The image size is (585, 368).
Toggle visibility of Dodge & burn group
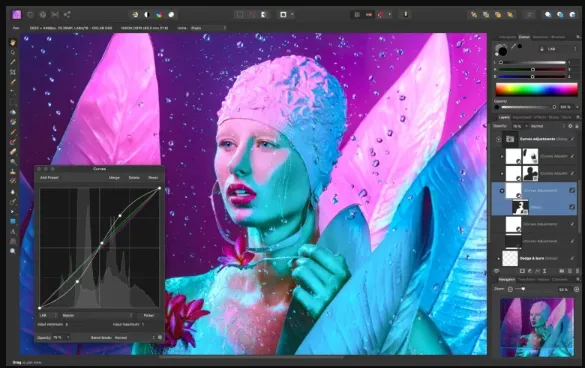[572, 258]
